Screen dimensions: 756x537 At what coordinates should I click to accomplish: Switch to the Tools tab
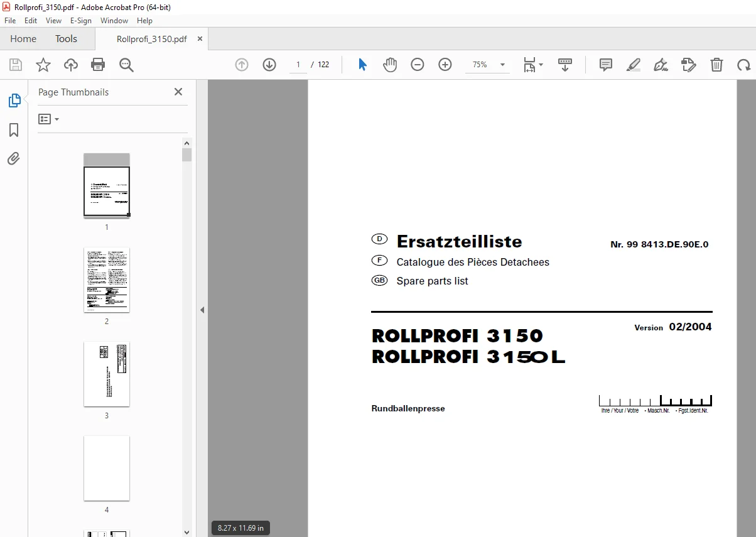tap(66, 38)
